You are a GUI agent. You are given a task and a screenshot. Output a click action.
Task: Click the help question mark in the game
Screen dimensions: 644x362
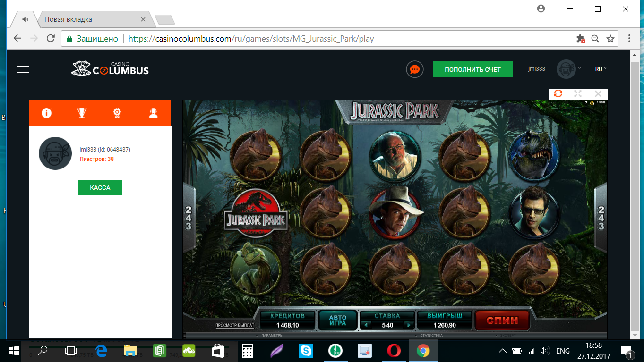tap(586, 102)
